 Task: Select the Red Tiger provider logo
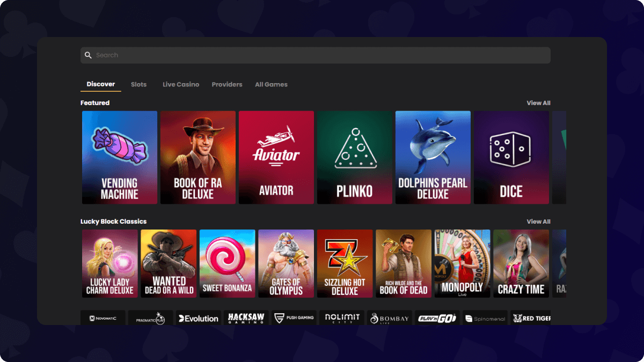531,317
